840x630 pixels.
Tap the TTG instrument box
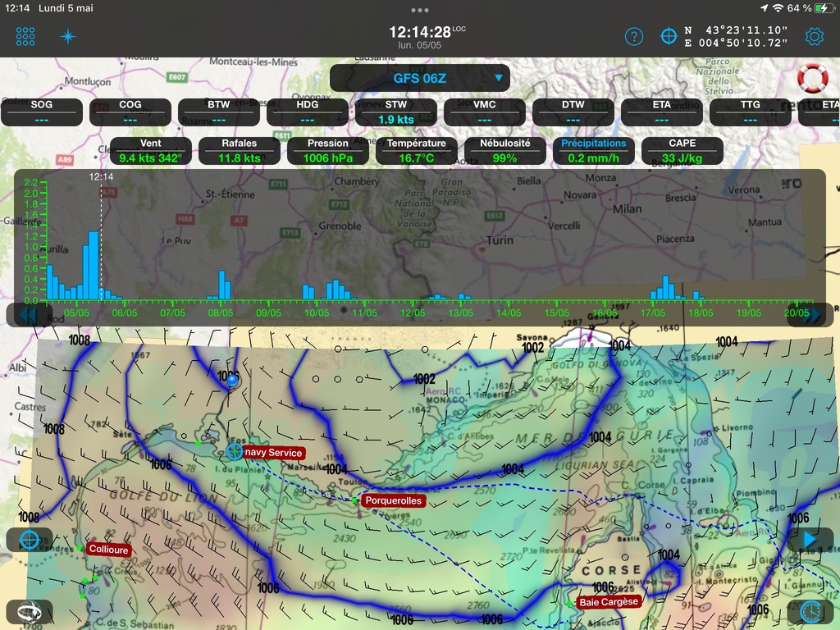point(750,112)
